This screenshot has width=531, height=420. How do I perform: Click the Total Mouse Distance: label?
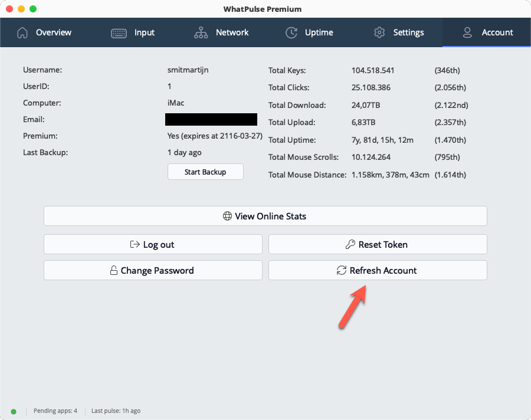tap(307, 175)
